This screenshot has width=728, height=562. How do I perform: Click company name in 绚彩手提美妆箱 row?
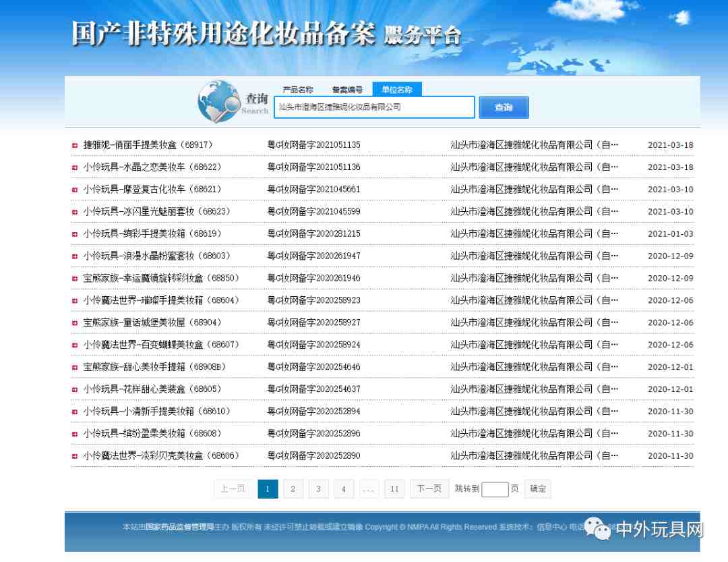(x=535, y=234)
